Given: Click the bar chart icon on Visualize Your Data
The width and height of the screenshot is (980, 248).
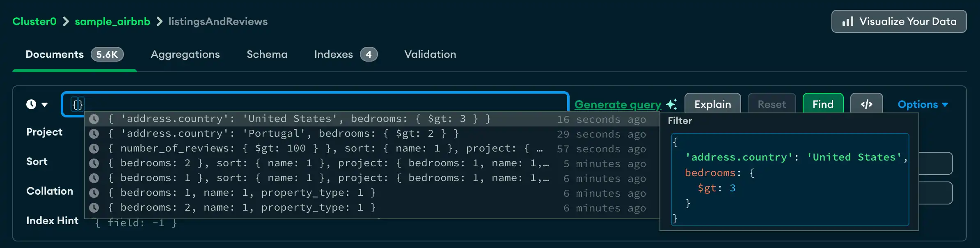Looking at the screenshot, I should click(x=848, y=21).
